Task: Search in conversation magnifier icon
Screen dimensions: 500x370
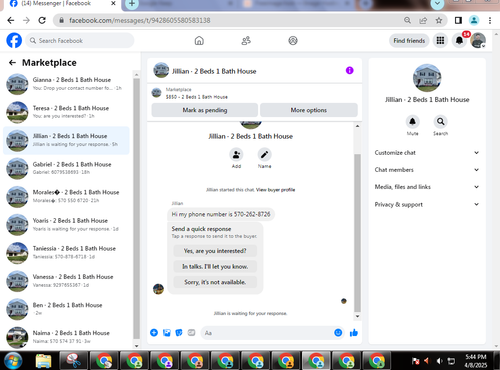Action: [440, 122]
